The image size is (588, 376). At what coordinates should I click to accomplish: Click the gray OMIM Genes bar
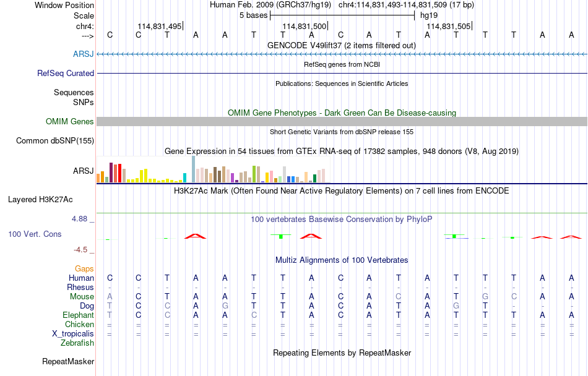point(342,121)
